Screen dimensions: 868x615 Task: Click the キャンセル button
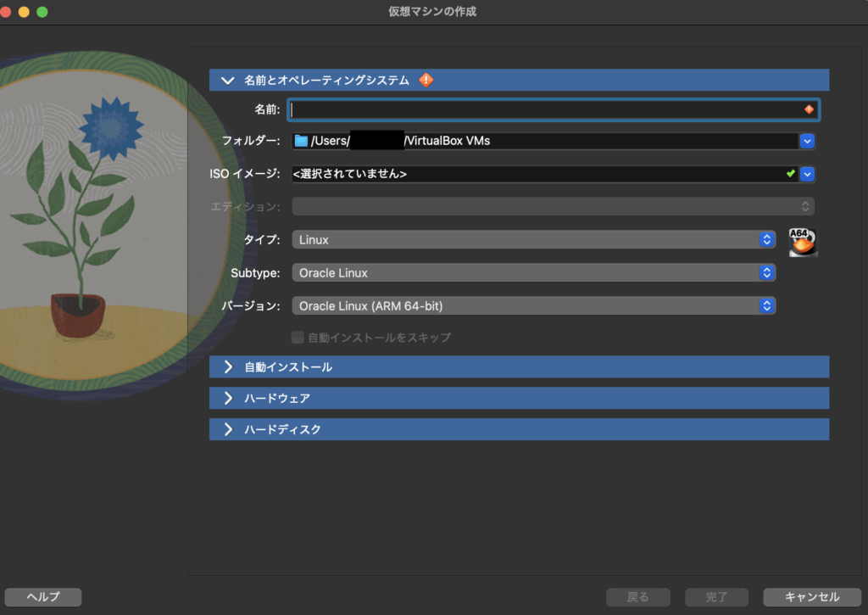(811, 597)
